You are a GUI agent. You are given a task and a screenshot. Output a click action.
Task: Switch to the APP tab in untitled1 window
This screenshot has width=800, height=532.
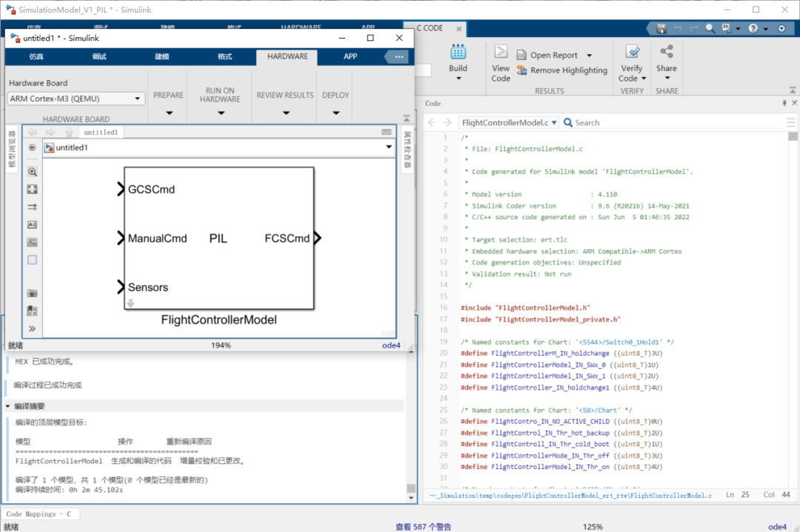(350, 56)
